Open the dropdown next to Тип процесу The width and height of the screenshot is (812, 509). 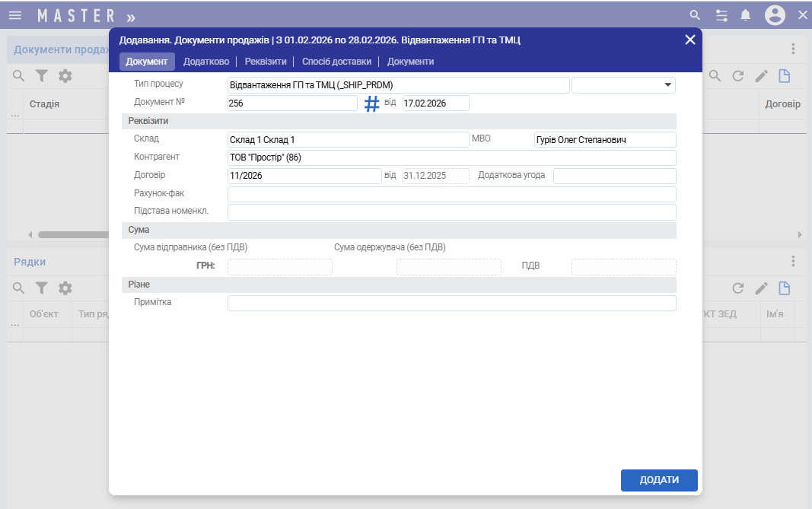pyautogui.click(x=668, y=85)
